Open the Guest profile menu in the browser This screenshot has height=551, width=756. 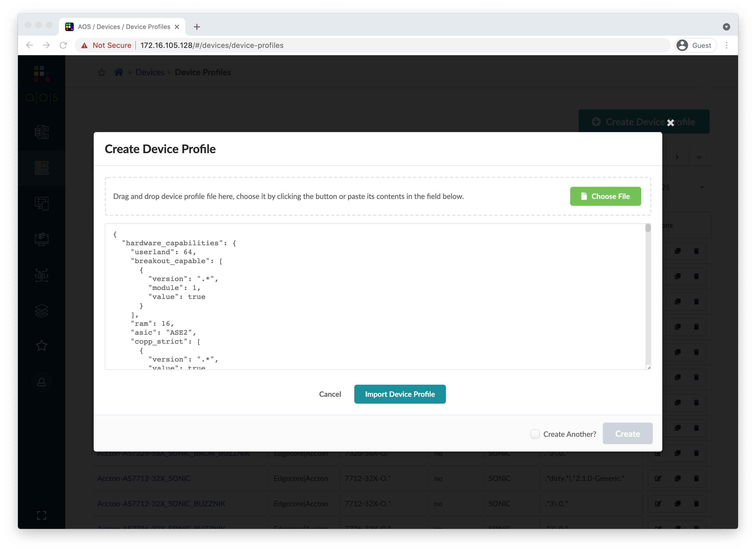tap(695, 45)
